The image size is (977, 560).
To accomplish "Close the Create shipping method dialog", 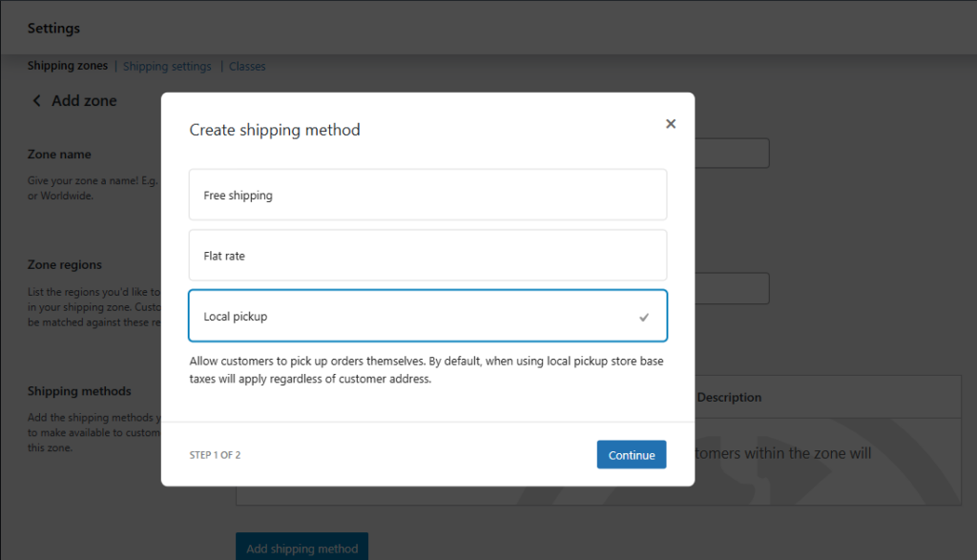I will 671,124.
